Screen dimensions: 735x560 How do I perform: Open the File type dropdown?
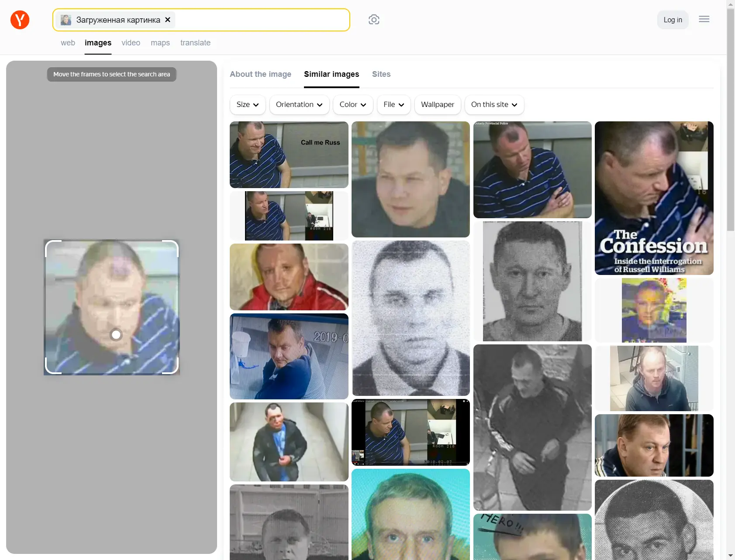pos(393,105)
